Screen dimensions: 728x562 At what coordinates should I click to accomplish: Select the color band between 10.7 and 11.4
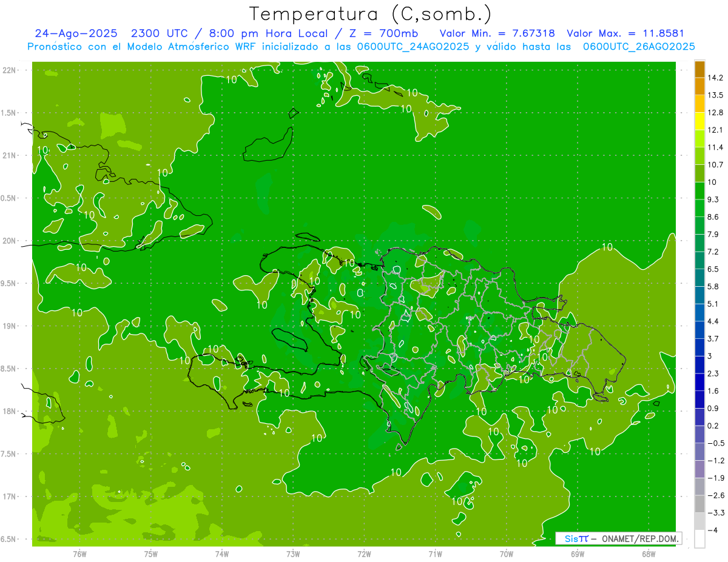click(699, 156)
